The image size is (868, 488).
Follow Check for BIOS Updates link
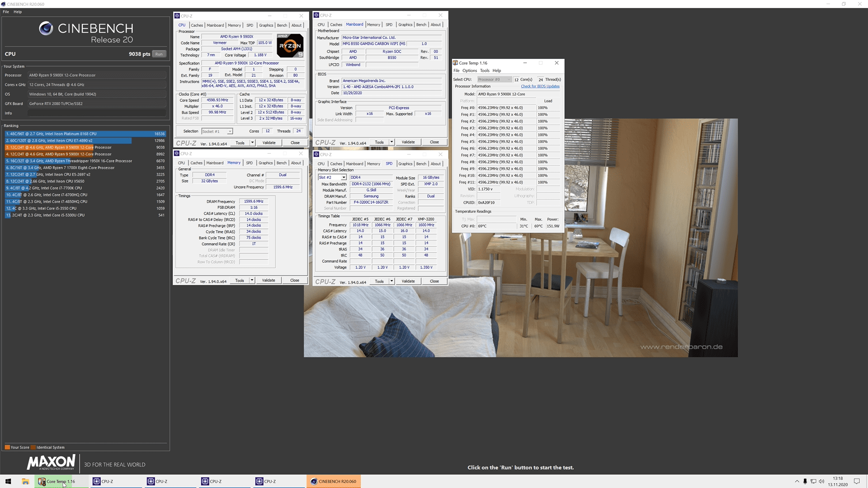[x=540, y=86]
